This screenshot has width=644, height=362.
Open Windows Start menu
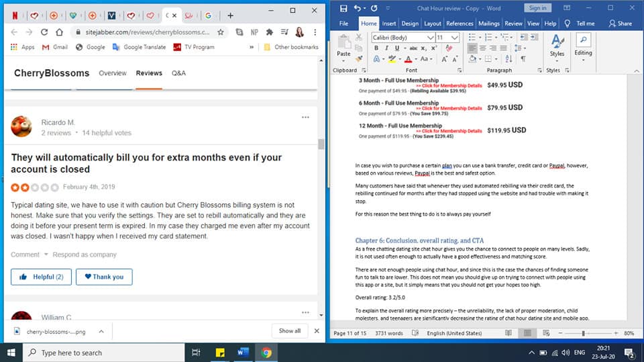(11, 353)
